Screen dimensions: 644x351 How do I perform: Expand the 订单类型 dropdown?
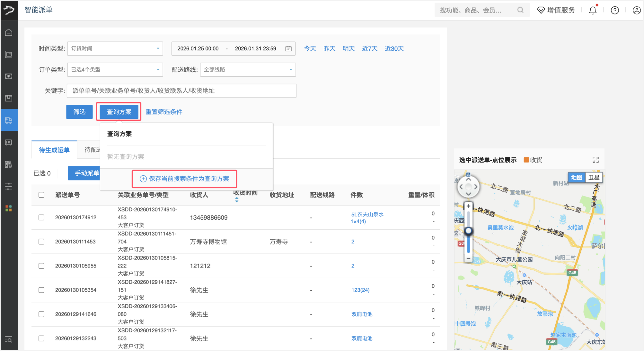click(x=115, y=69)
